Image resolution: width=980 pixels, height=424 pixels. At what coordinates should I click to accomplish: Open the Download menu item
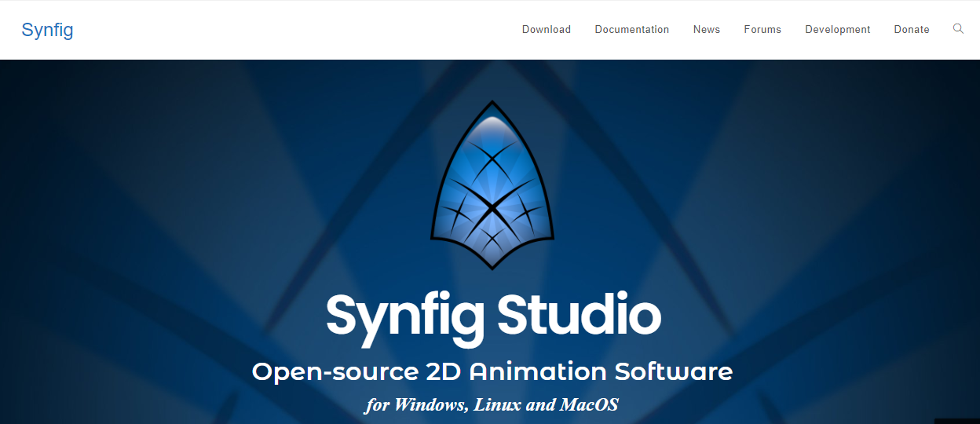tap(547, 30)
